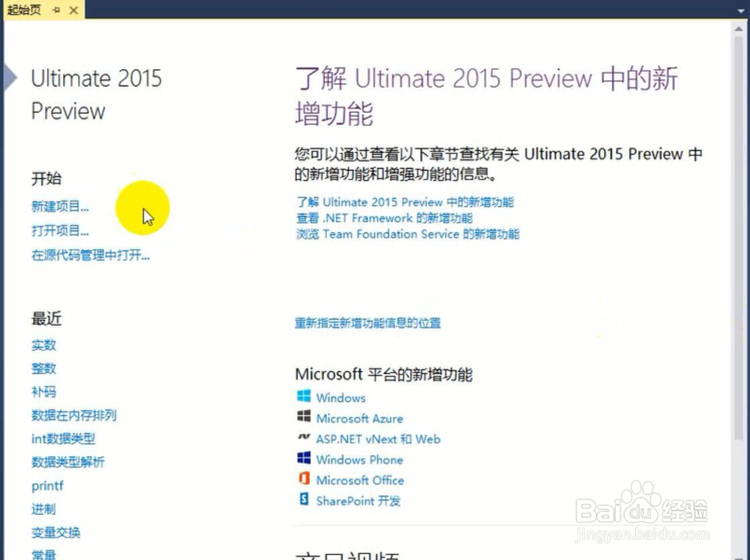This screenshot has width=750, height=560.
Task: Click the Microsoft Azure icon
Action: (304, 417)
